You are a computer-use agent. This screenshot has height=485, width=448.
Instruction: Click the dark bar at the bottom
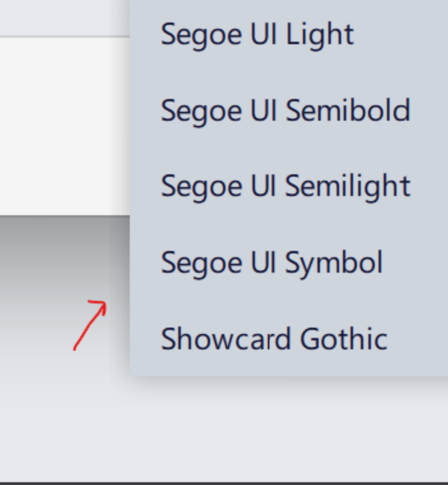coord(221,482)
